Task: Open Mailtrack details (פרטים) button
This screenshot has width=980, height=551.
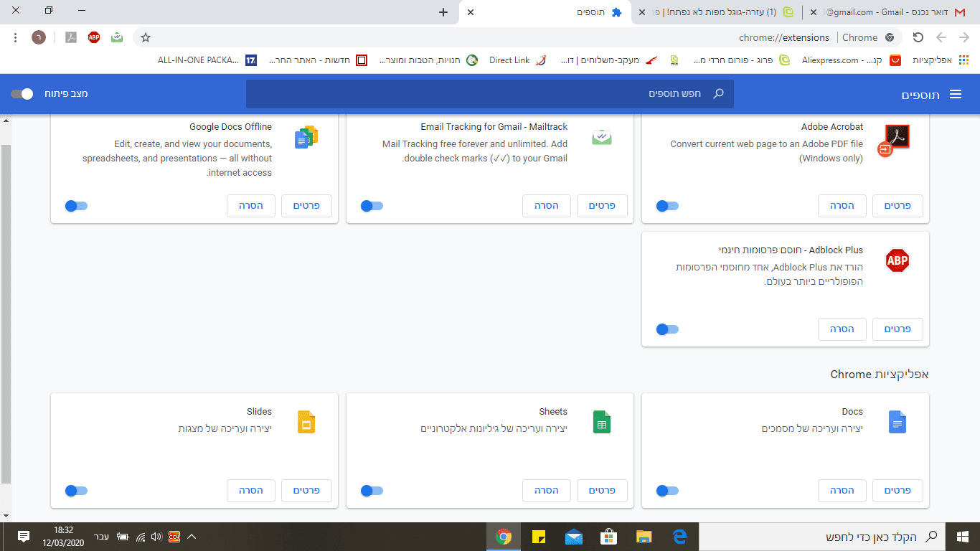Action: [x=602, y=206]
